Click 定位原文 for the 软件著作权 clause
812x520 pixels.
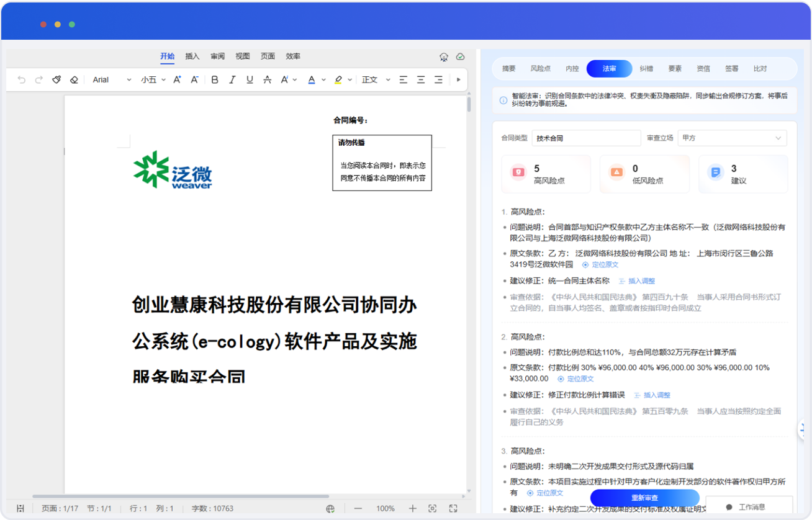(545, 493)
